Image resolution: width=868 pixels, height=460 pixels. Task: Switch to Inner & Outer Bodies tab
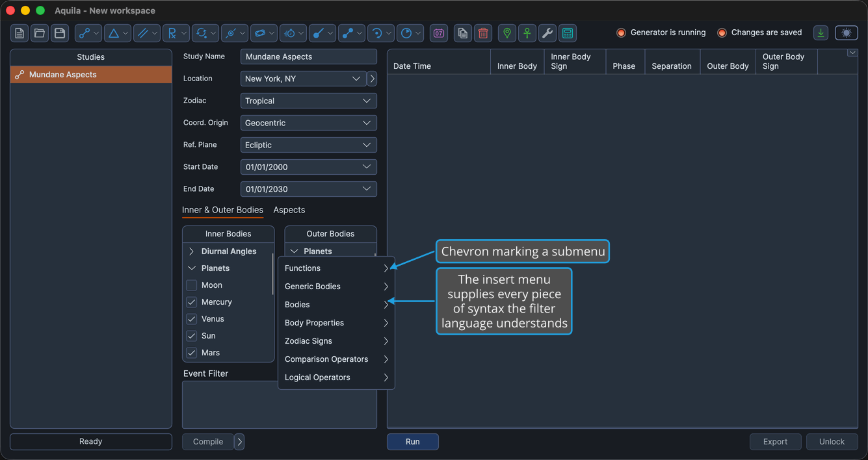click(222, 210)
